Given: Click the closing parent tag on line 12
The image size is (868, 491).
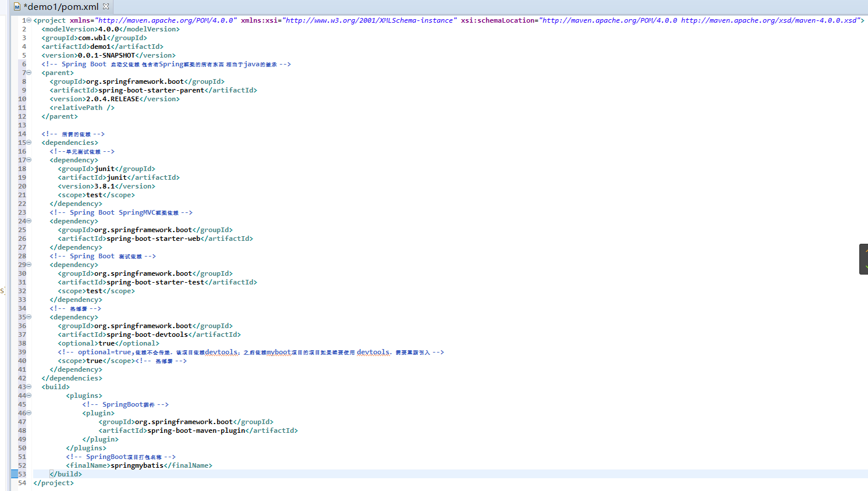Looking at the screenshot, I should 59,116.
